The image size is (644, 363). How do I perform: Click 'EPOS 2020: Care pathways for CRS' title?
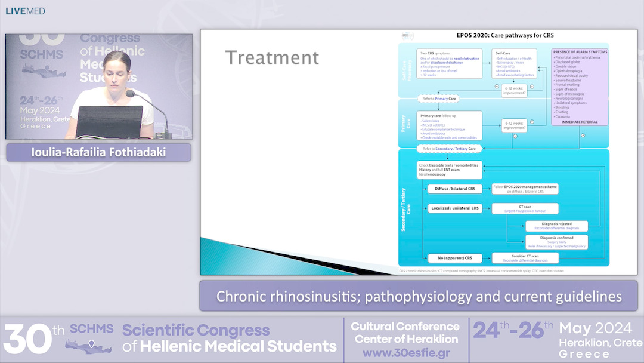pos(505,35)
